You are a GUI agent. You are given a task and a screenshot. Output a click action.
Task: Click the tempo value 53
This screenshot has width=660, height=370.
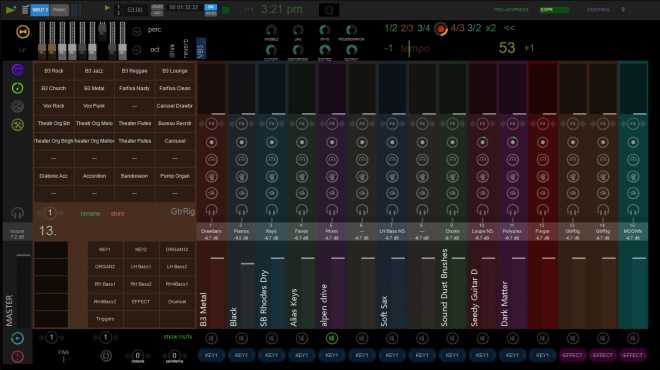tap(507, 48)
